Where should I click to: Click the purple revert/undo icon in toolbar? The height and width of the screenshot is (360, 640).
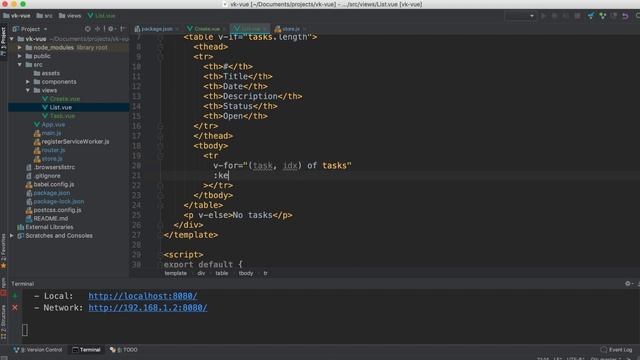pyautogui.click(x=625, y=16)
